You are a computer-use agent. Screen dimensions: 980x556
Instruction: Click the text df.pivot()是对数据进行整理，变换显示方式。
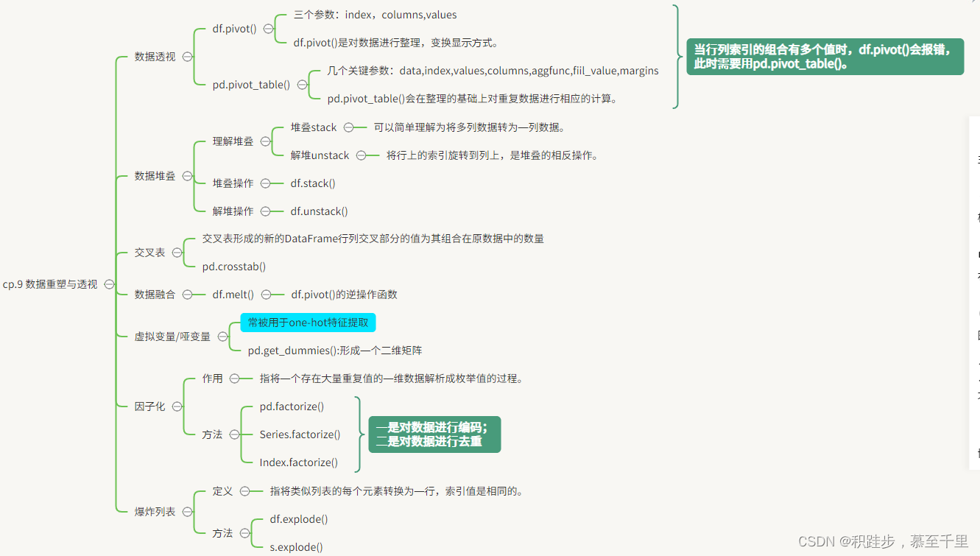pyautogui.click(x=396, y=43)
